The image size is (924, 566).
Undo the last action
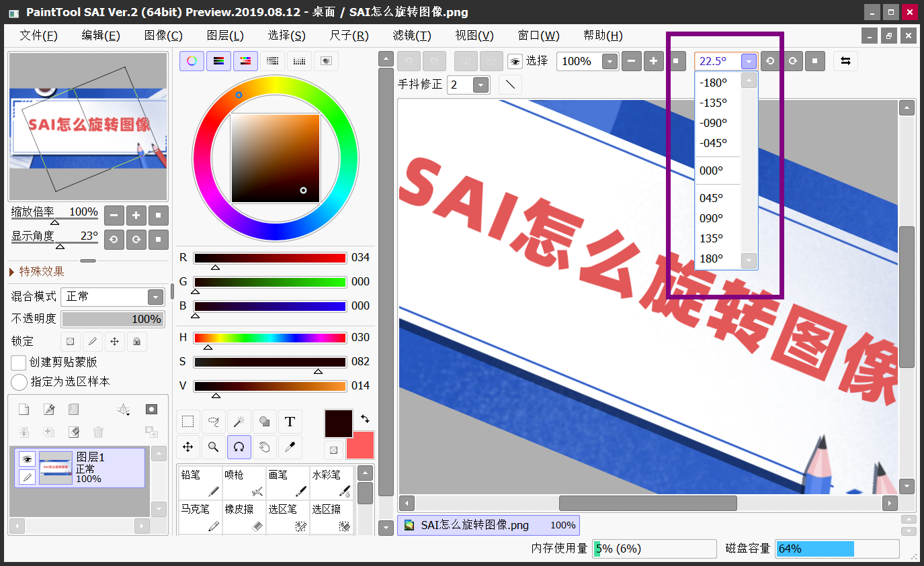pyautogui.click(x=408, y=61)
